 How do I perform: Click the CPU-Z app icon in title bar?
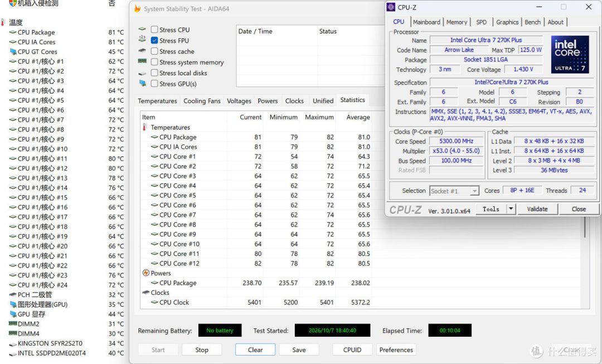click(x=391, y=7)
